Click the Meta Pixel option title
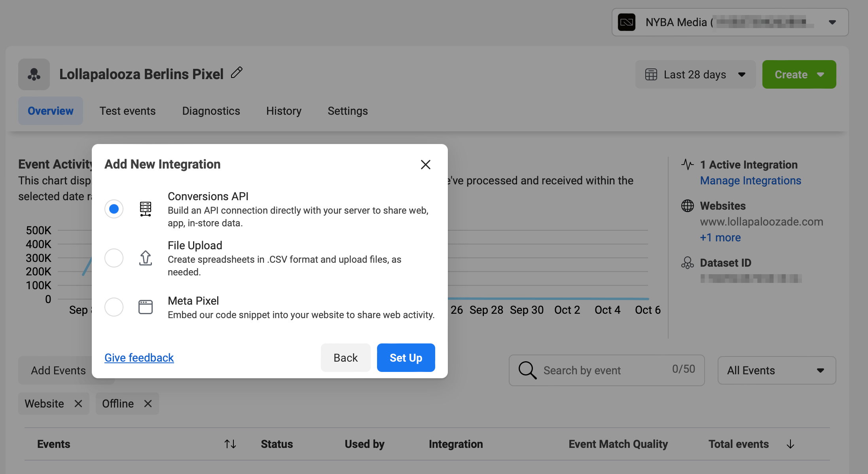Viewport: 868px width, 474px height. pyautogui.click(x=193, y=301)
